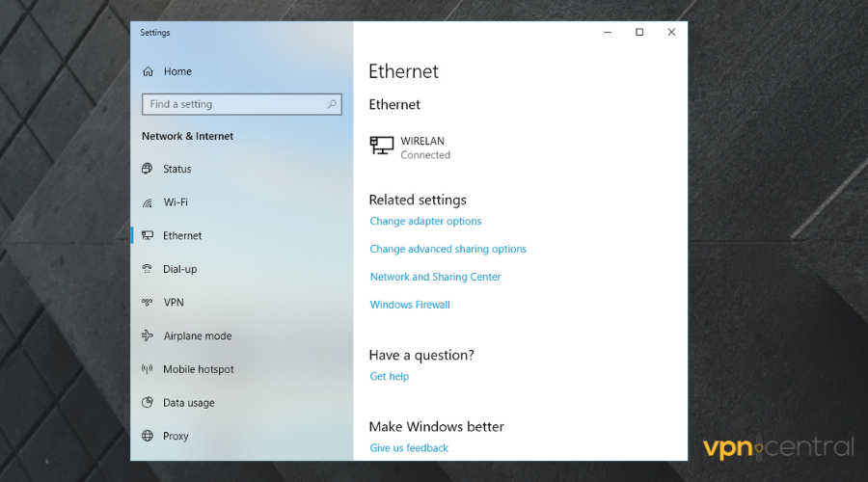Click the Dial-up icon
Image resolution: width=868 pixels, height=482 pixels.
(148, 269)
